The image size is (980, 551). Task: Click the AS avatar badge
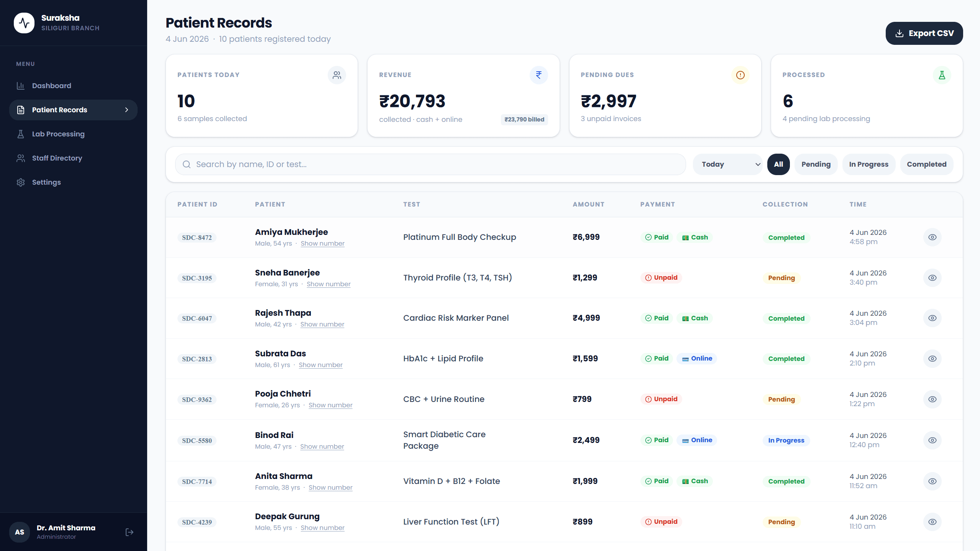pyautogui.click(x=20, y=532)
